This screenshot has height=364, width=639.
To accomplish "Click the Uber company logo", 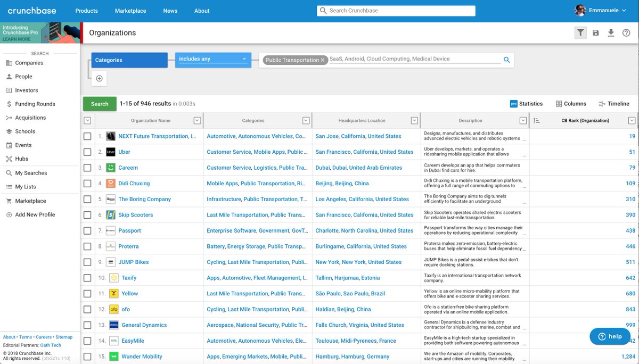I will coord(111,152).
